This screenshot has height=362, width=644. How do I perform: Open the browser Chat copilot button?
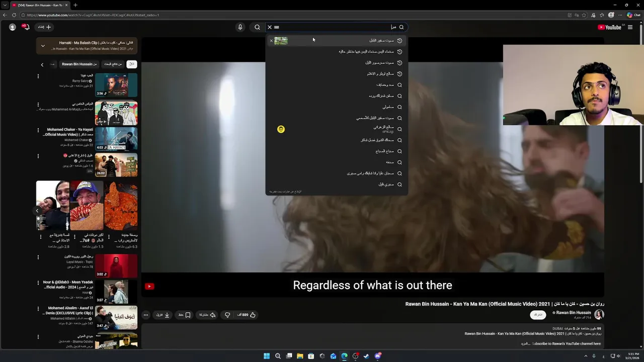tap(633, 15)
